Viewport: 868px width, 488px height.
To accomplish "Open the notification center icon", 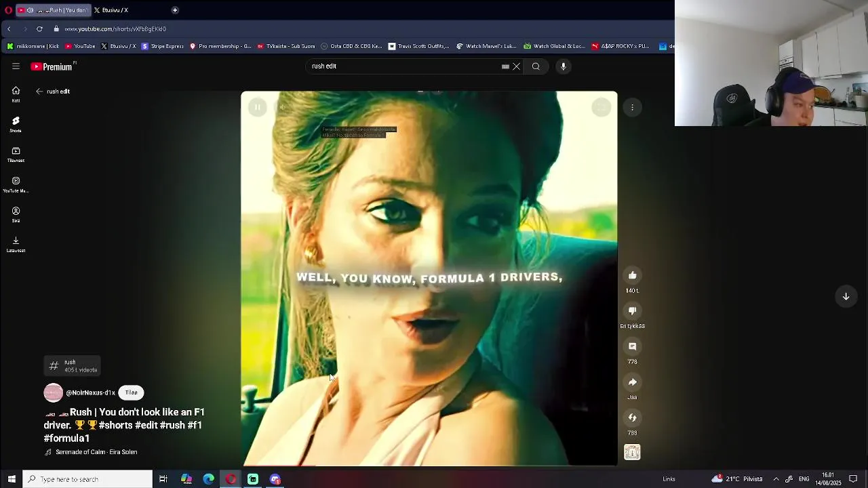I will tap(854, 479).
